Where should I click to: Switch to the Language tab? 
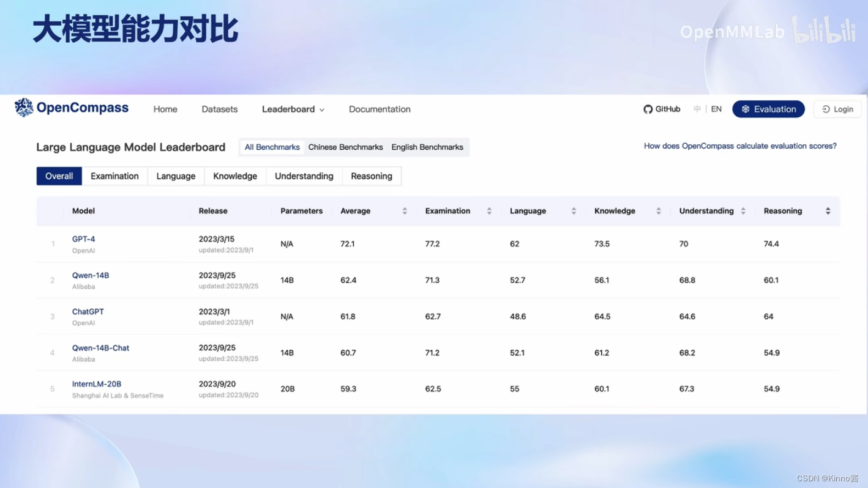pyautogui.click(x=176, y=176)
